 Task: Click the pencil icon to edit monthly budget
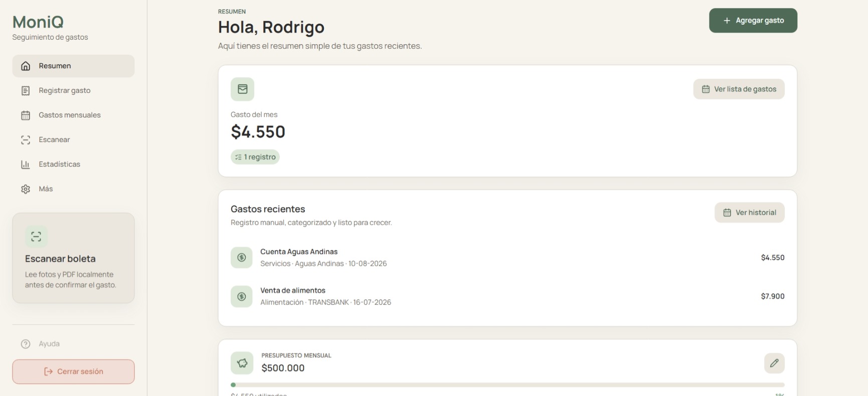(774, 363)
